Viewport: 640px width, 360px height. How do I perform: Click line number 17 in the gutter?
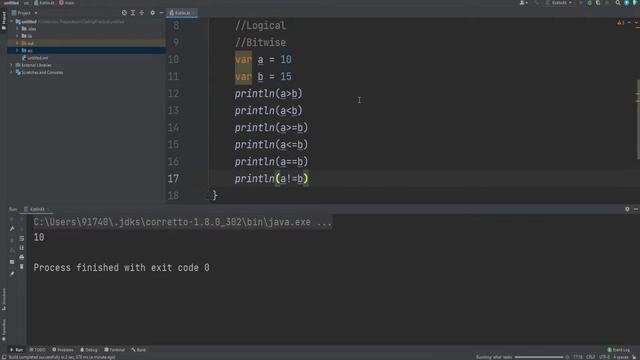point(173,179)
